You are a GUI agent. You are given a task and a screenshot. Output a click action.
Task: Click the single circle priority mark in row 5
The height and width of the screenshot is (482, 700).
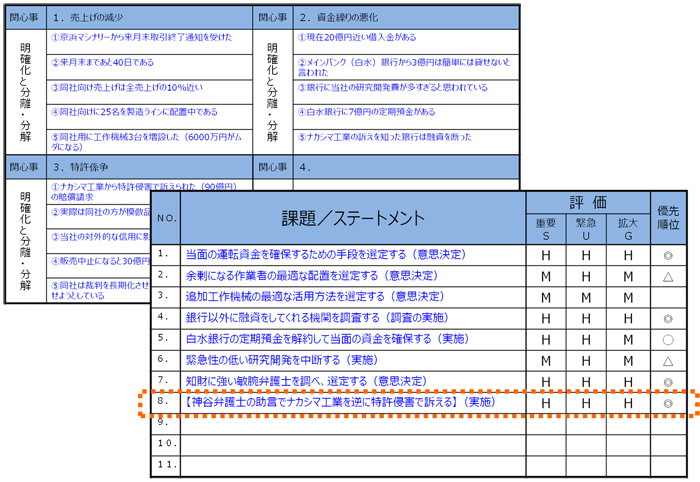tap(667, 339)
